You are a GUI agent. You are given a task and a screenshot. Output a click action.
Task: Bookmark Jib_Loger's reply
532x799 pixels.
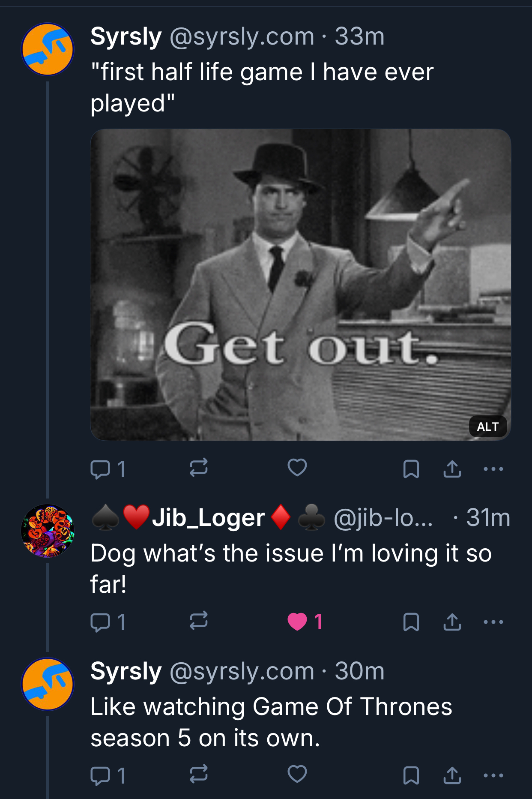tap(411, 622)
